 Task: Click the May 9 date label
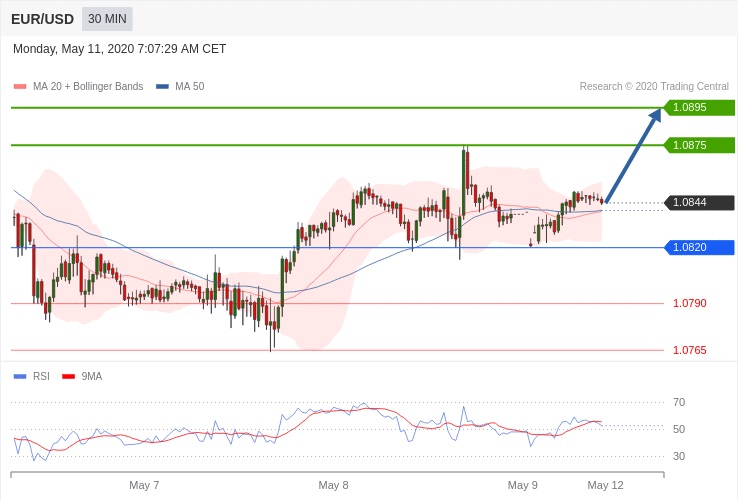(x=522, y=485)
